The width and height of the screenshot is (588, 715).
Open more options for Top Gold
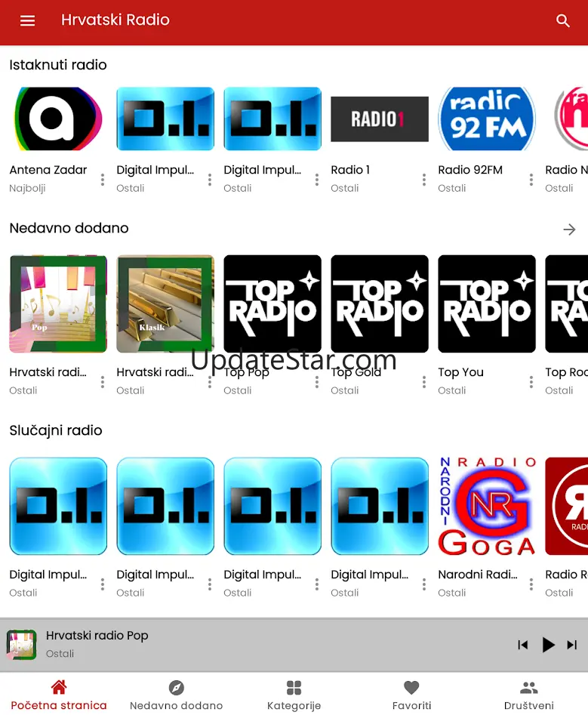(x=424, y=382)
